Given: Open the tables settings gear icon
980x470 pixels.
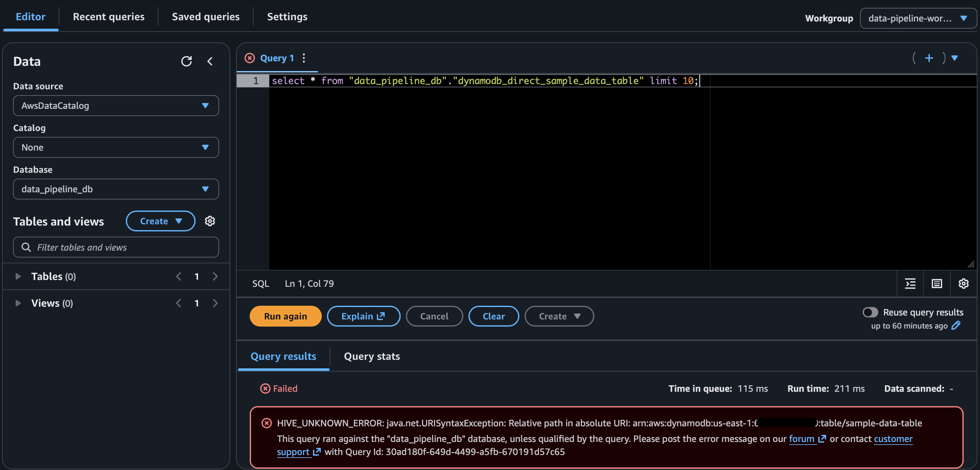Looking at the screenshot, I should (x=210, y=221).
